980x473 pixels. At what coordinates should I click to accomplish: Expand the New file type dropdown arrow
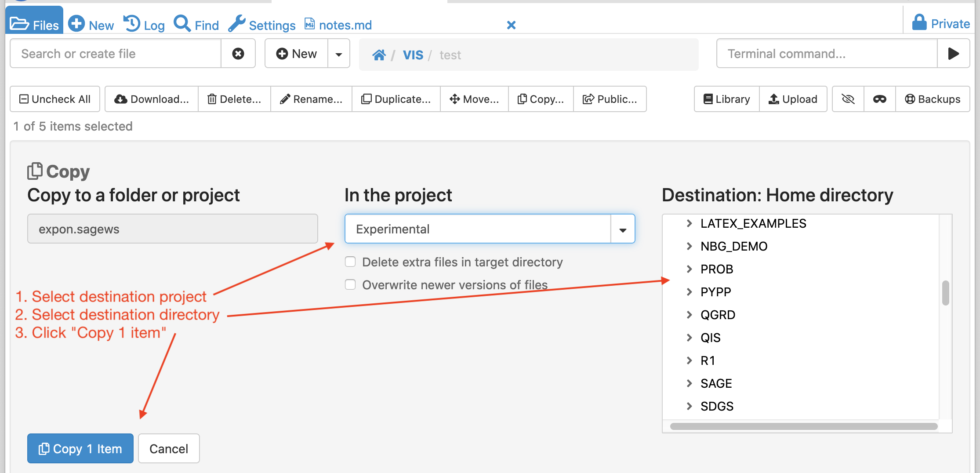pyautogui.click(x=338, y=54)
